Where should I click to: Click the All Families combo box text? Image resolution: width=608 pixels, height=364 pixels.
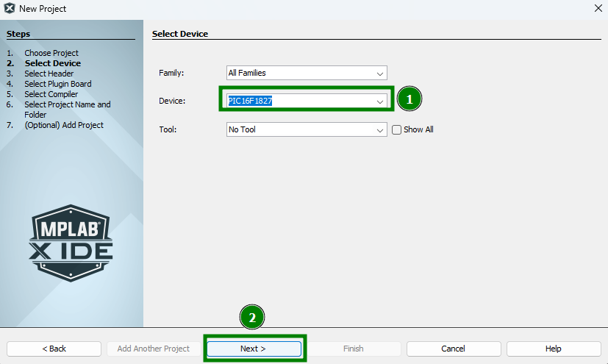pyautogui.click(x=247, y=73)
